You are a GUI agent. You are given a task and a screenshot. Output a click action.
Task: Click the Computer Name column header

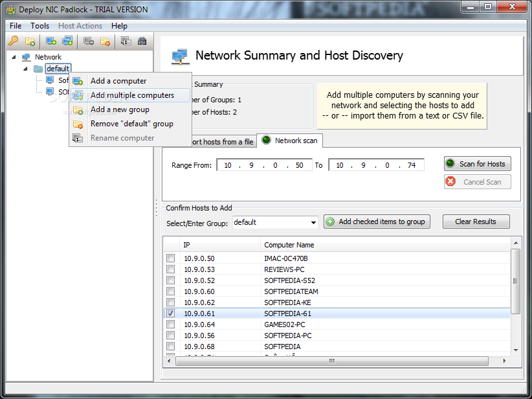(x=386, y=245)
